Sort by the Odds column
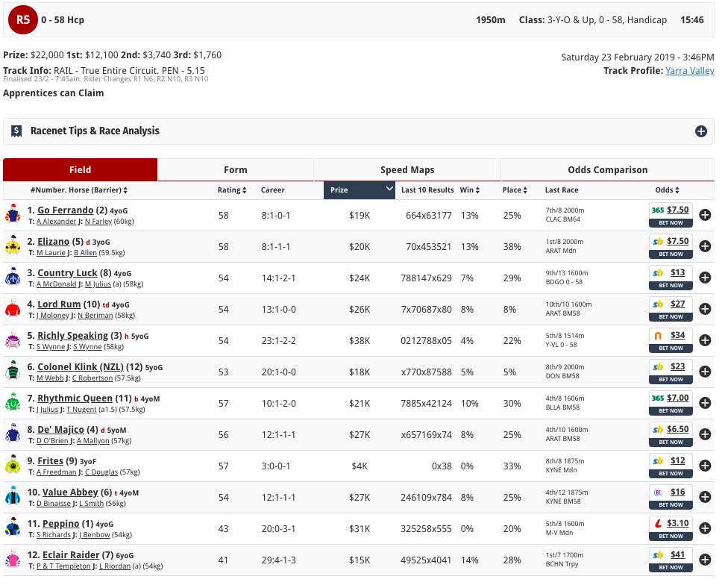 667,190
